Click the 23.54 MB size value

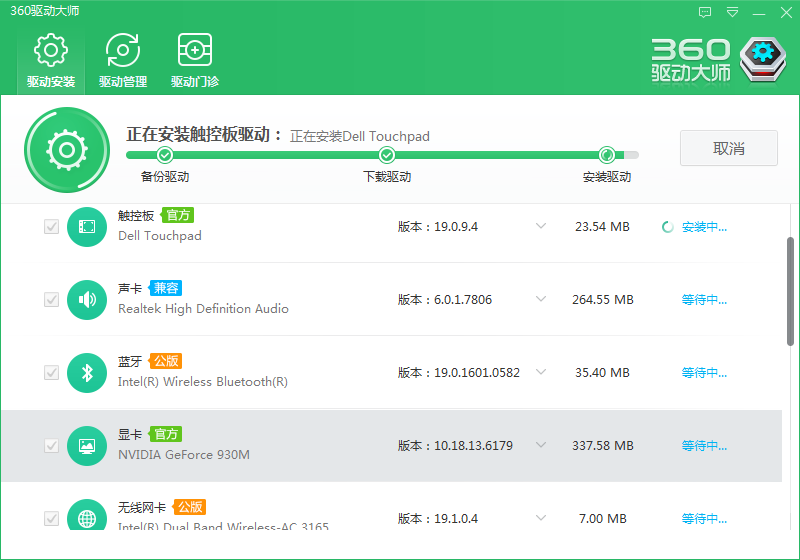tap(602, 226)
